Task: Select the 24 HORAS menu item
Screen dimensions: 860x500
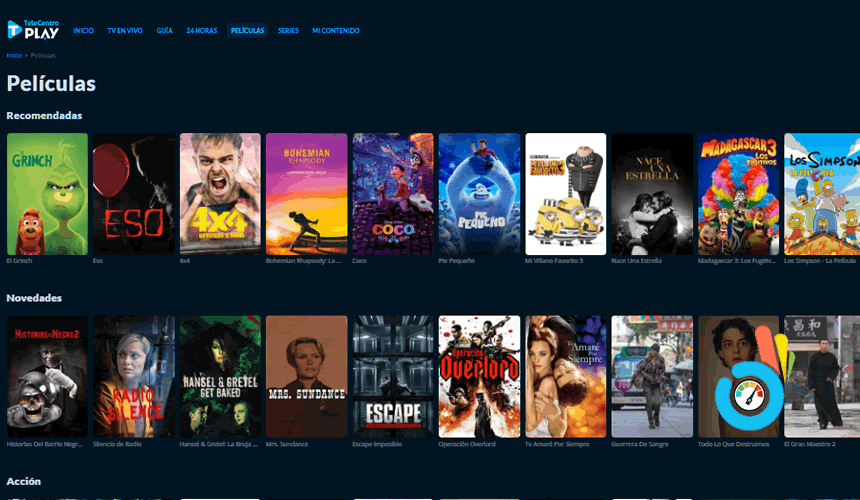Action: point(202,31)
